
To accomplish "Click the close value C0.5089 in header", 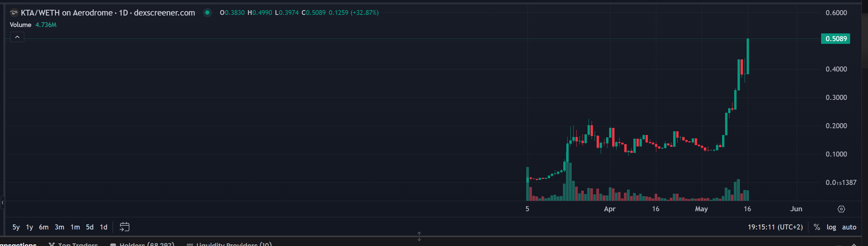I will (313, 13).
